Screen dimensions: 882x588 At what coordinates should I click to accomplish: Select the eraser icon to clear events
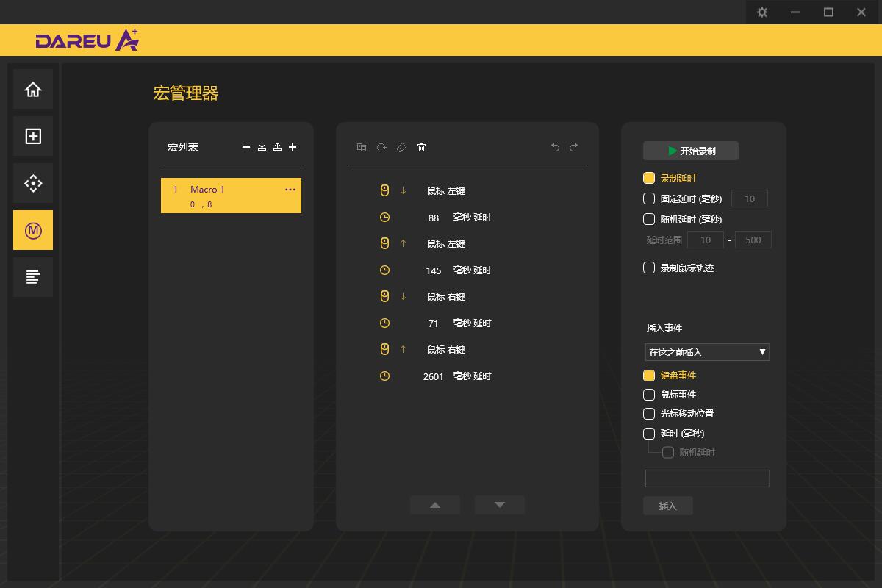point(401,147)
